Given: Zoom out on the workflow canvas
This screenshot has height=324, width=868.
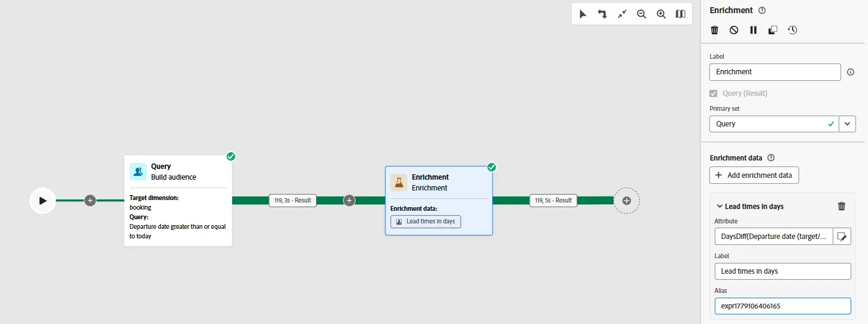Looking at the screenshot, I should point(642,14).
